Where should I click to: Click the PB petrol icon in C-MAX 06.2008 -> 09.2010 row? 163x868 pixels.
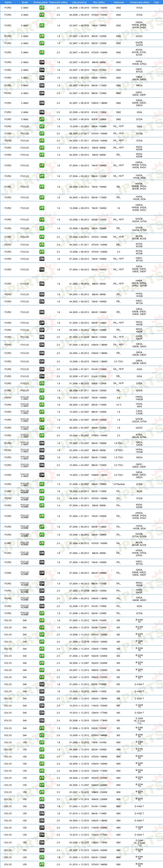coord(42,8)
